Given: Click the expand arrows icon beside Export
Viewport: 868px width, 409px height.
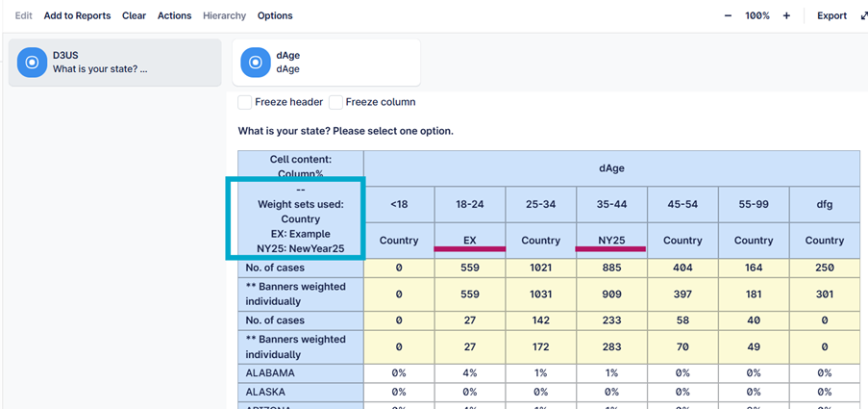Looking at the screenshot, I should [x=864, y=16].
